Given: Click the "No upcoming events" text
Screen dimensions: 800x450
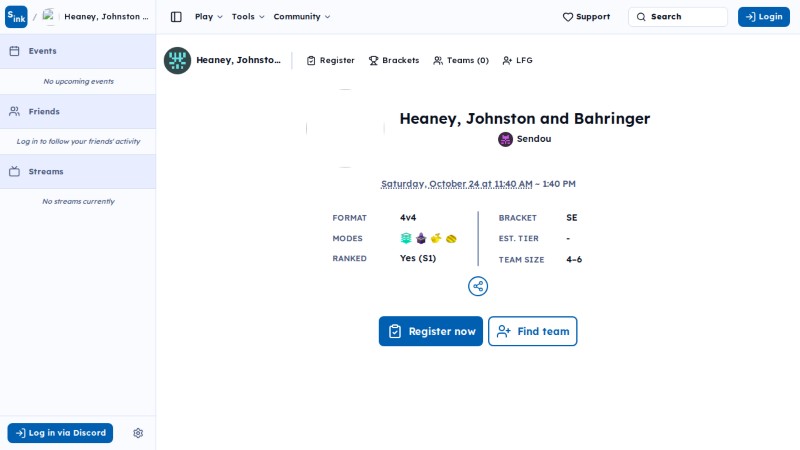Looking at the screenshot, I should [x=79, y=82].
